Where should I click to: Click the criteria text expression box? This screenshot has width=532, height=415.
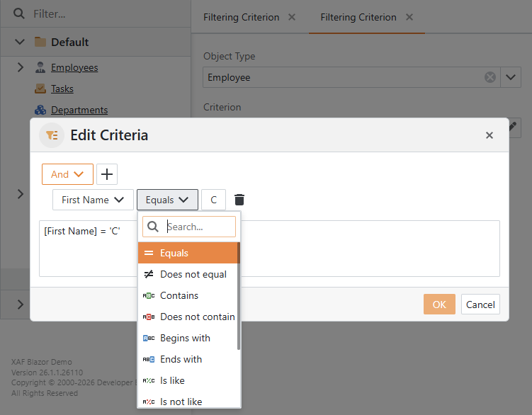[x=269, y=249]
